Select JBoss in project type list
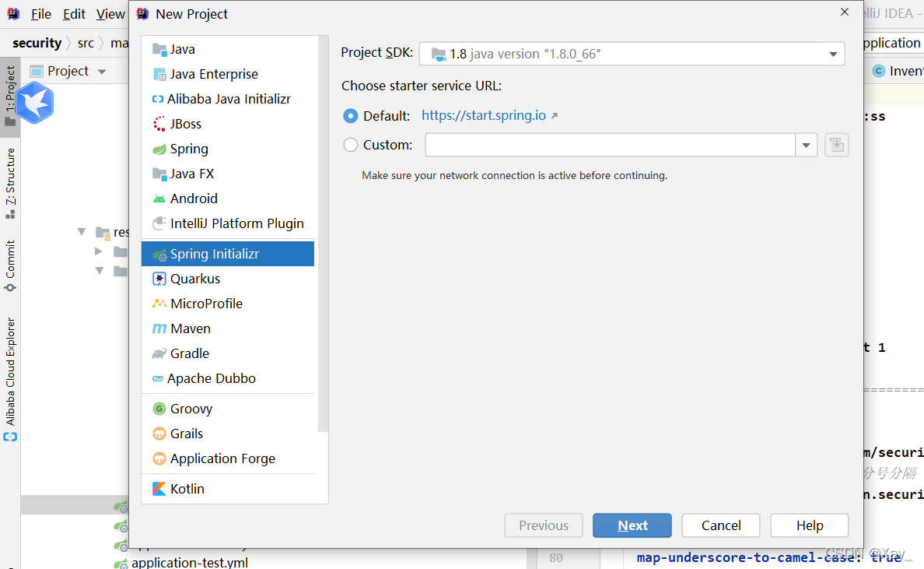The width and height of the screenshot is (924, 569). 227,124
